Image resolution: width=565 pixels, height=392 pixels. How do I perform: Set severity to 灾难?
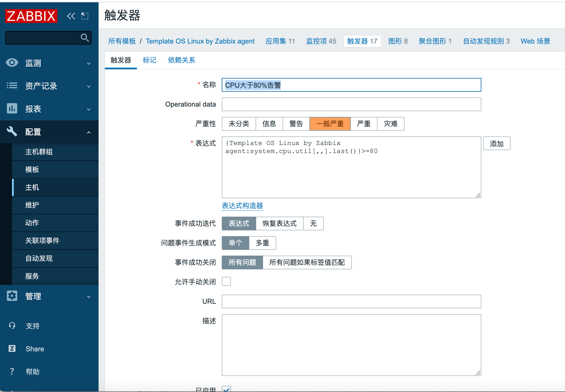[391, 124]
